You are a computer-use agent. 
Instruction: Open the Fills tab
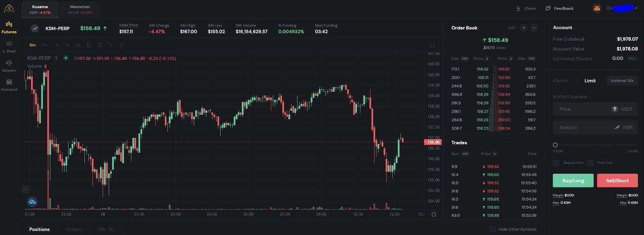106,229
